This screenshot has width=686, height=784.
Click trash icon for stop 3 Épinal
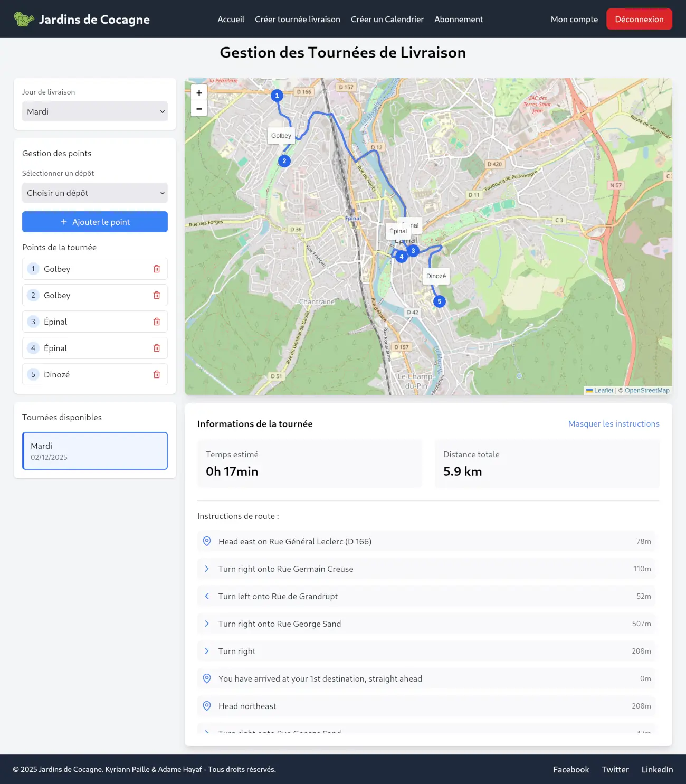157,322
